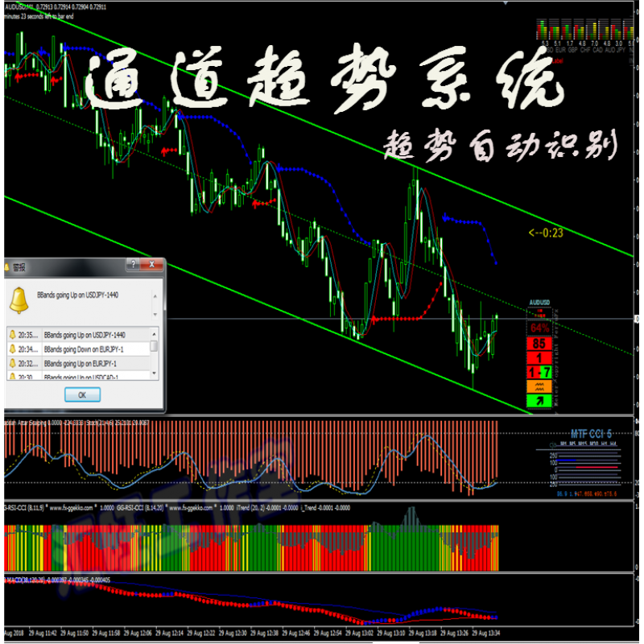Select the 20:35 USDJPY-1440 alert row
This screenshot has width=644, height=644.
tap(80, 334)
